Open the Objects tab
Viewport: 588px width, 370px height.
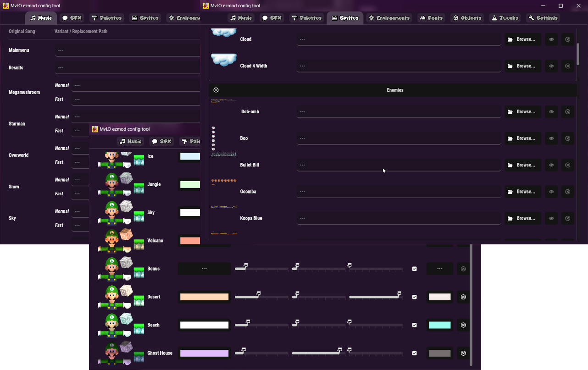pyautogui.click(x=467, y=18)
